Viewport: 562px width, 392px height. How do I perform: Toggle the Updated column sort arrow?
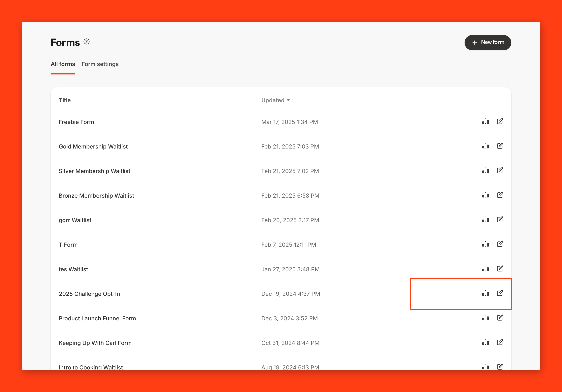[288, 100]
